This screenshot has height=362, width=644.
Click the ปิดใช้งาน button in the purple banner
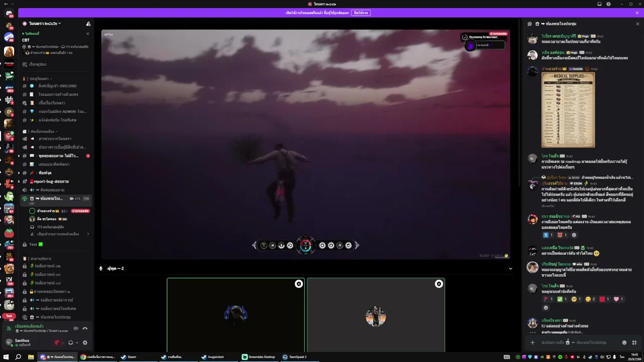click(360, 13)
